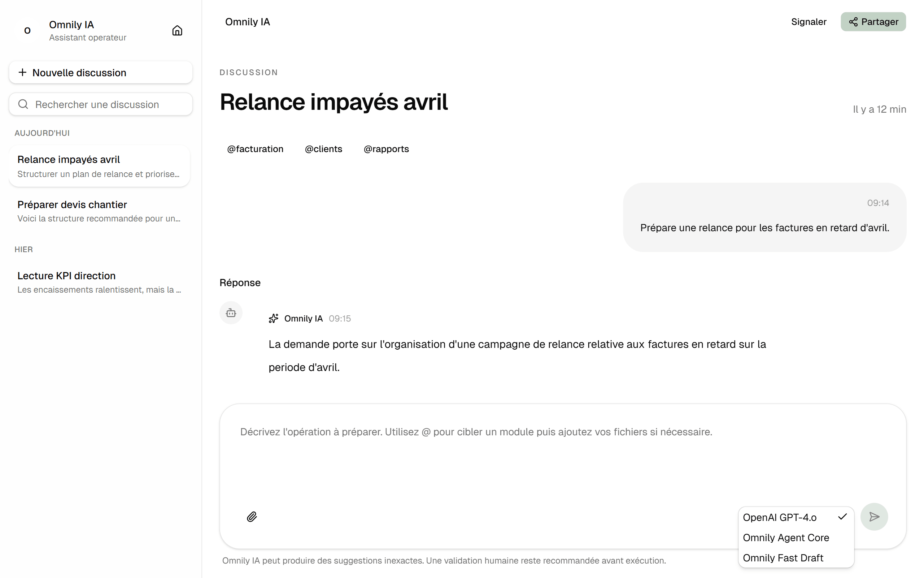Click the Relance impayés avril main heading
Image resolution: width=924 pixels, height=578 pixels.
pos(334,102)
